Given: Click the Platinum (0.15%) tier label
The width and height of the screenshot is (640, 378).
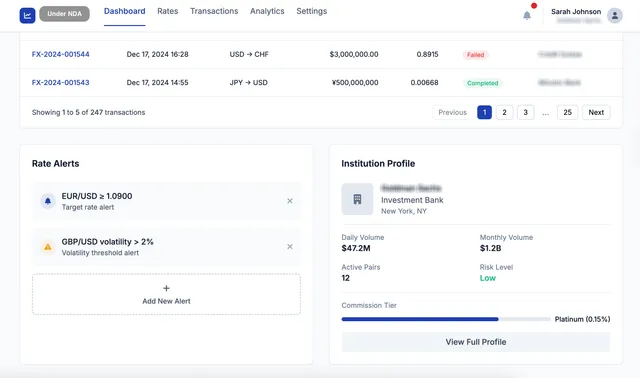Looking at the screenshot, I should click(582, 319).
